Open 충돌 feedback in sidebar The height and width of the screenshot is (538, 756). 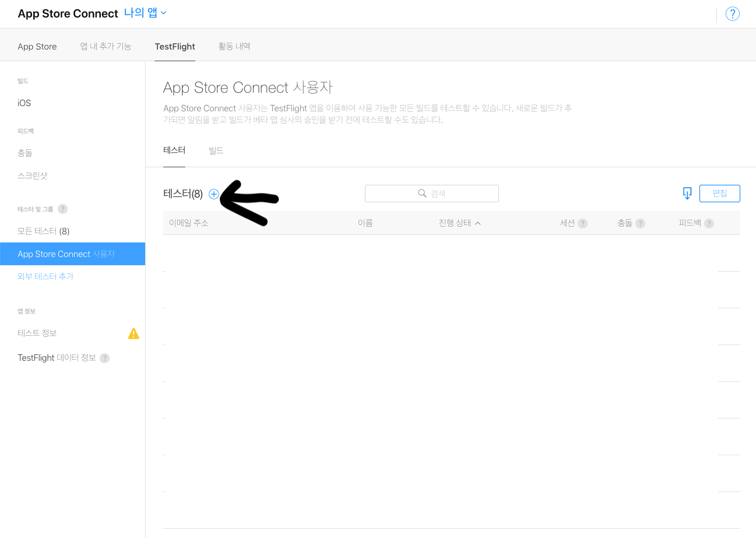(25, 153)
